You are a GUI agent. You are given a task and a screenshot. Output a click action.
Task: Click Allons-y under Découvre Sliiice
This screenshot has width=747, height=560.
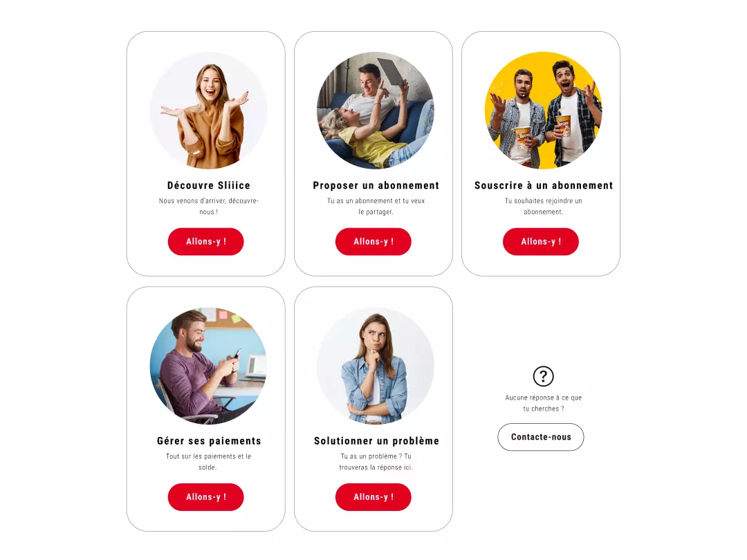(x=206, y=241)
